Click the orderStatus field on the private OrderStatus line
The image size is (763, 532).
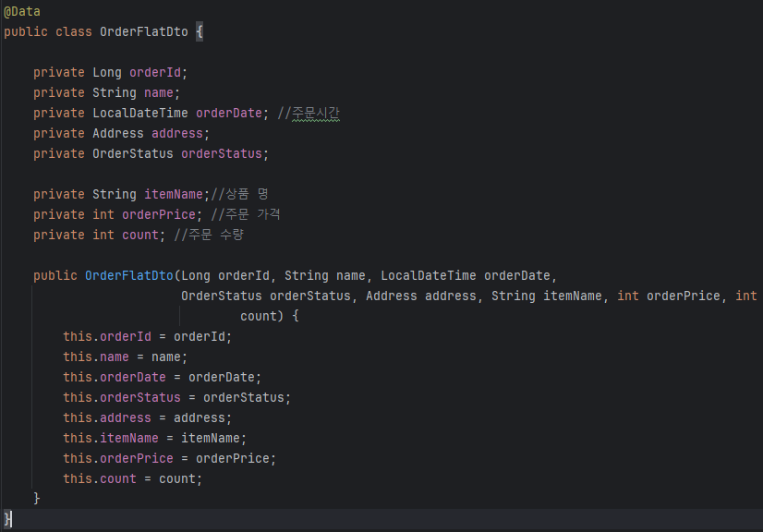coord(222,154)
